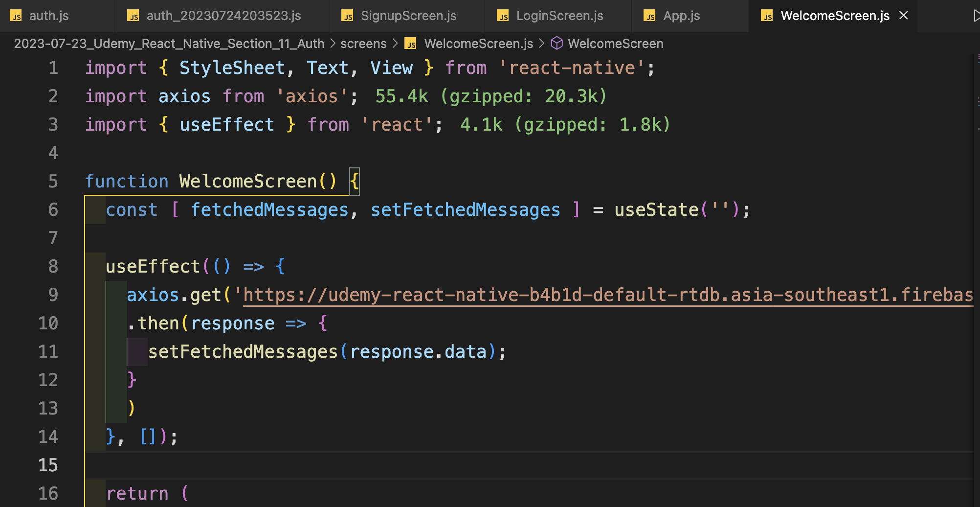The height and width of the screenshot is (507, 980).
Task: Click .then on line 10
Action: 153,323
